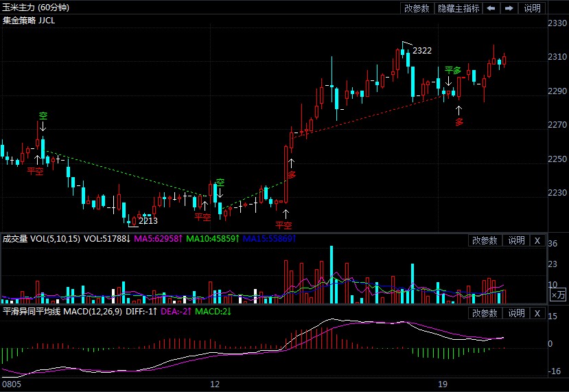The image size is (569, 392).
Task: Close the volume panel with X
Action: tap(537, 240)
